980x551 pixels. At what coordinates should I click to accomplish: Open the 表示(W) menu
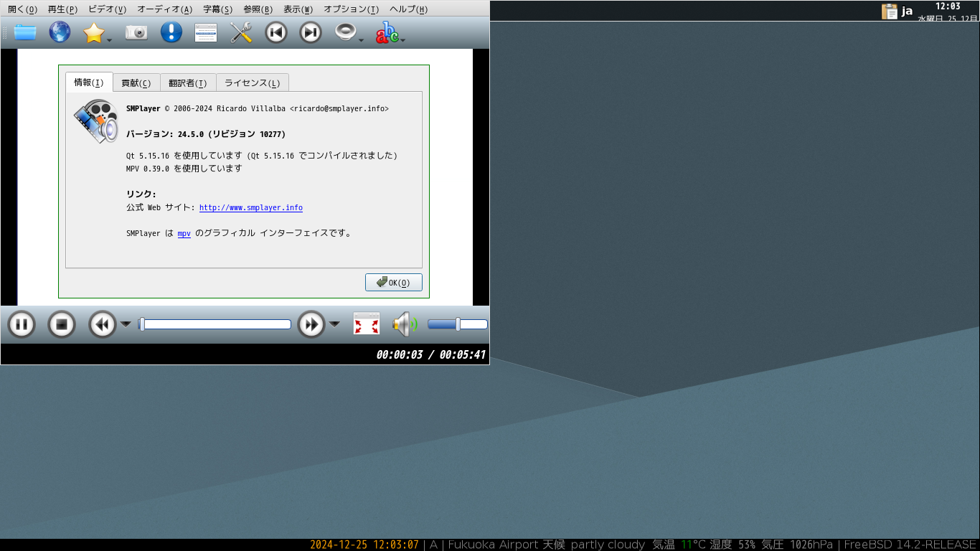298,9
